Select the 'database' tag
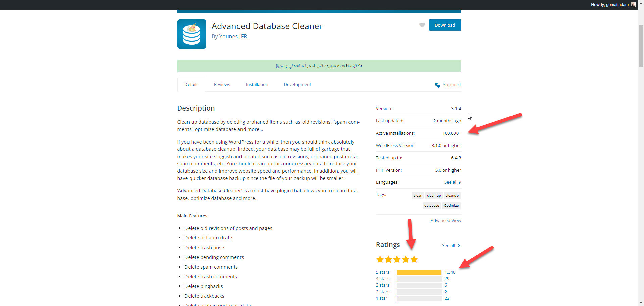This screenshot has height=306, width=644. pyautogui.click(x=432, y=206)
